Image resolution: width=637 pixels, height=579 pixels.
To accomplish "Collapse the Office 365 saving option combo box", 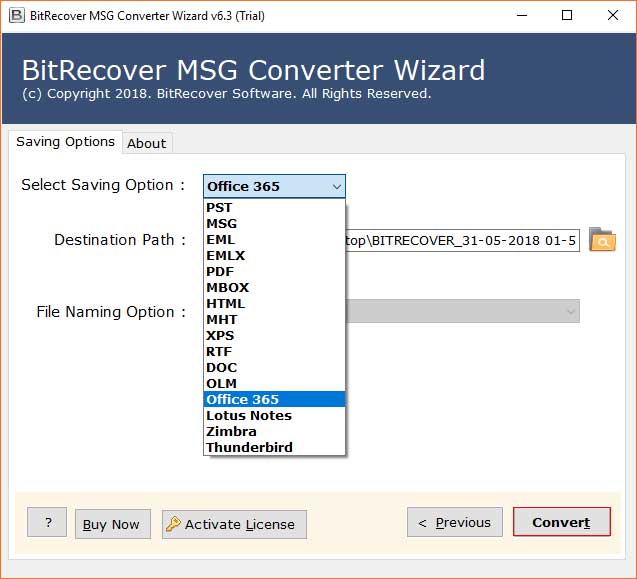I will [x=274, y=186].
